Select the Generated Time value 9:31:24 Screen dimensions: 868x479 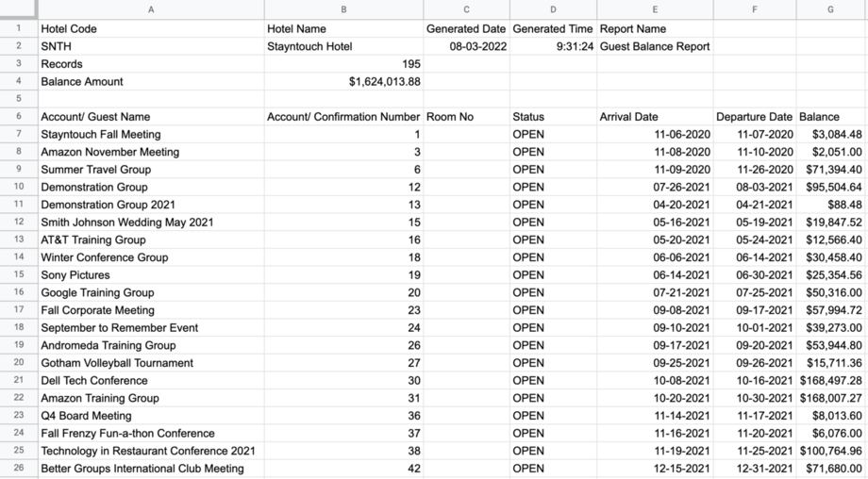tap(553, 46)
